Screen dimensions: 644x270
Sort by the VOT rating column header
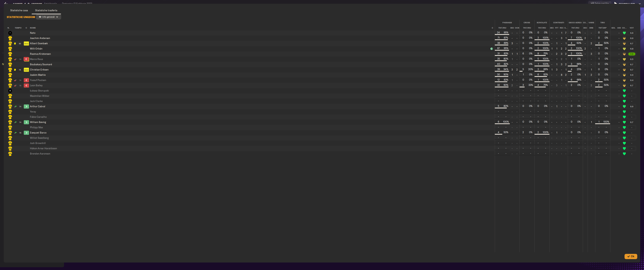click(631, 28)
